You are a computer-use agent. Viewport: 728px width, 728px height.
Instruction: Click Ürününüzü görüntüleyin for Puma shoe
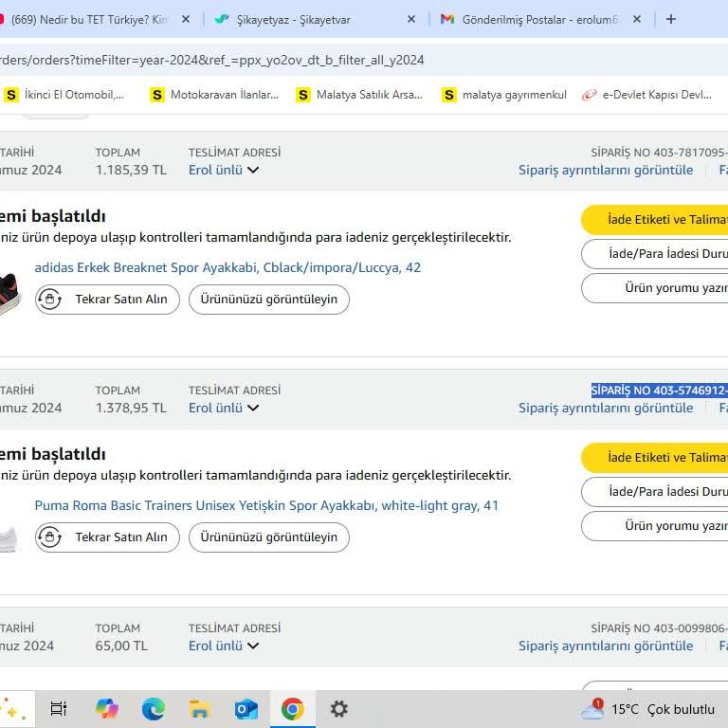pos(269,537)
